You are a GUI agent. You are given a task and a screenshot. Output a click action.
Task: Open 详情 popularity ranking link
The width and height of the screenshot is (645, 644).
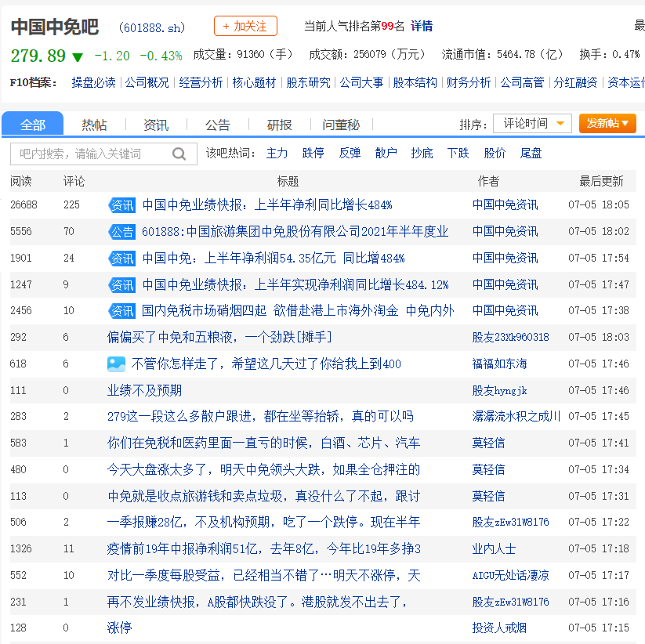point(422,27)
